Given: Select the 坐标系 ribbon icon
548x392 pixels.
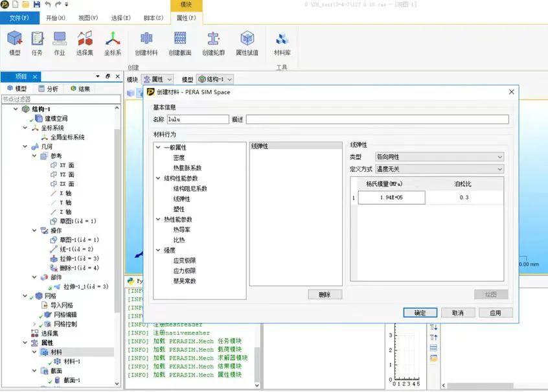Looking at the screenshot, I should [112, 43].
